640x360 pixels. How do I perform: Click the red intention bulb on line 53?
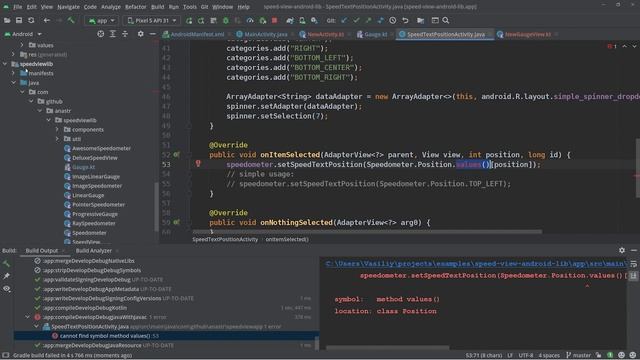click(198, 164)
